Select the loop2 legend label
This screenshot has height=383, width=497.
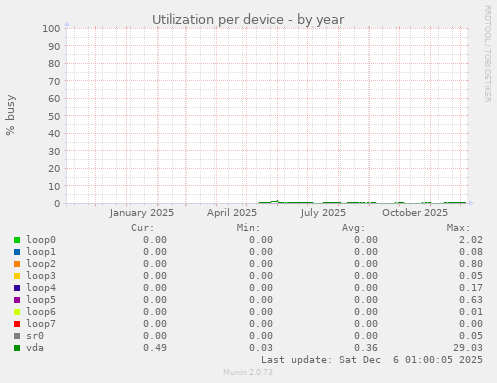pos(41,264)
